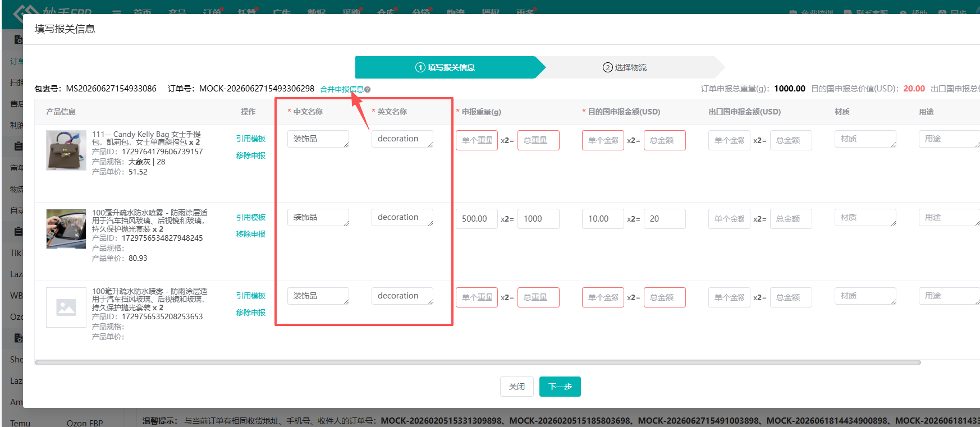Switch to the 选择物流 step
Screen dimensions: 980x427
click(x=625, y=67)
